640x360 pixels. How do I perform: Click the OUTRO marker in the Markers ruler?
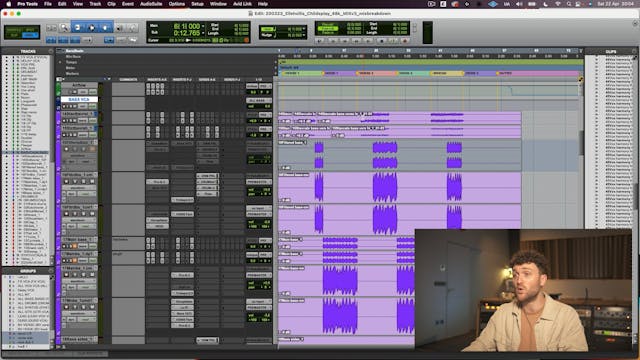click(x=505, y=73)
